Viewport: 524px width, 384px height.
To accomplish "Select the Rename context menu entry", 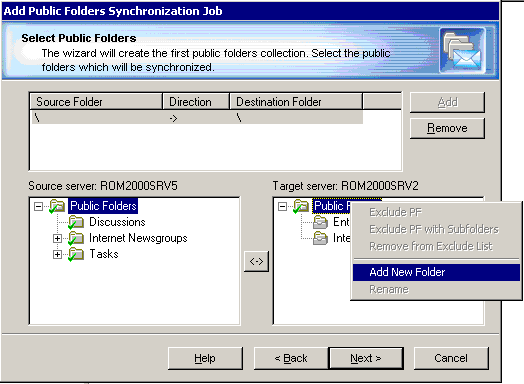I will 436,289.
